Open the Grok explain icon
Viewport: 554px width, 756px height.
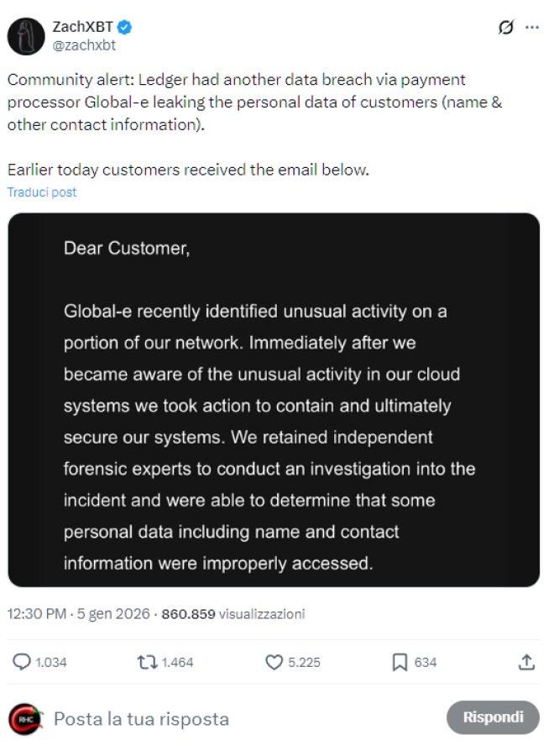[505, 28]
